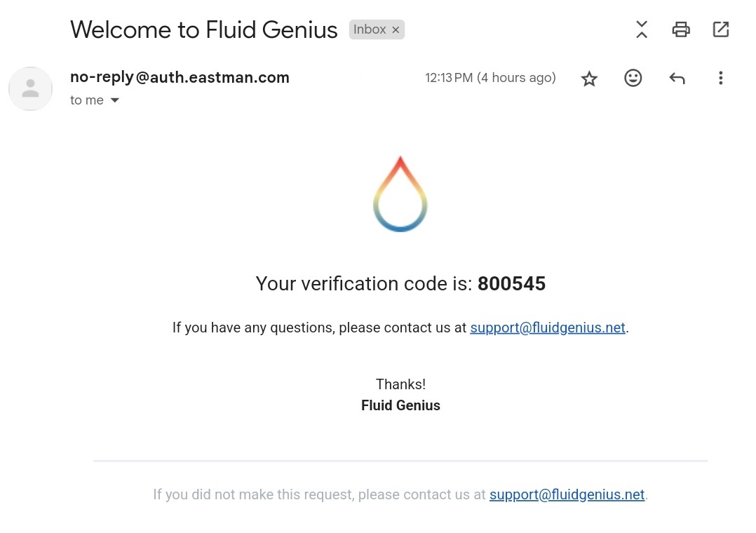
Task: Click the Inbox label chip
Action: click(x=370, y=29)
